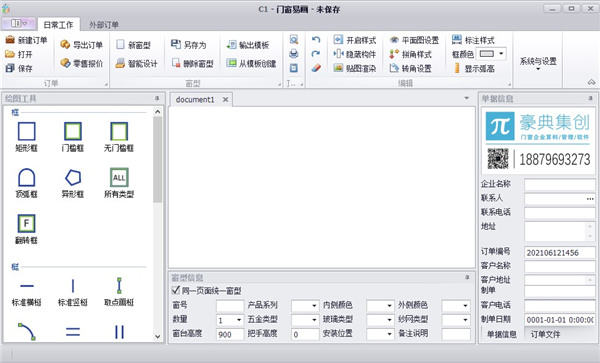Screen dimensions: 600x363
Task: Click the printer icon in ribbon
Action: click(293, 54)
